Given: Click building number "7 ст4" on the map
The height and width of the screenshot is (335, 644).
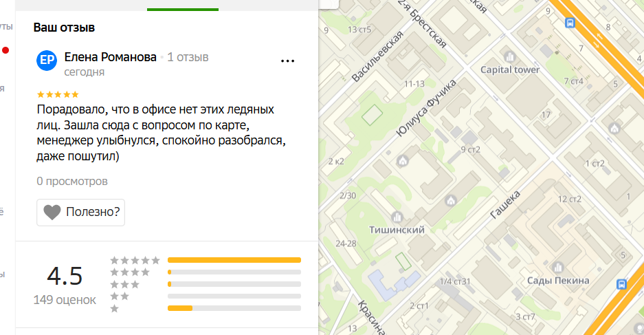Looking at the screenshot, I should pyautogui.click(x=573, y=81).
